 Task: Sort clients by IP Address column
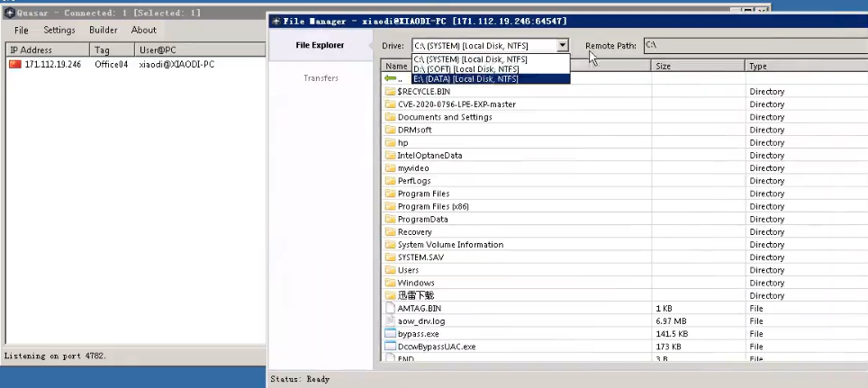47,50
